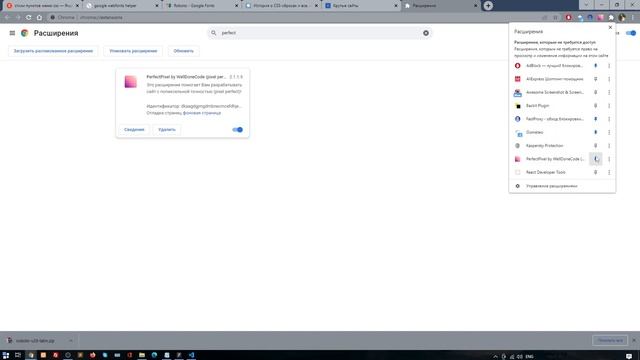The height and width of the screenshot is (360, 640).
Task: Open FastProxy extension in popup list
Action: 550,119
